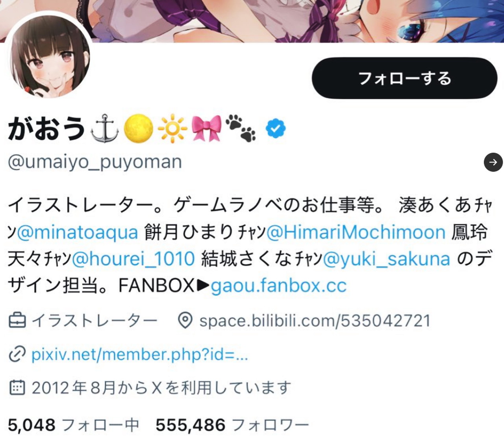Tap the round arrow icon beside the handle
This screenshot has width=504, height=440.
point(493,162)
